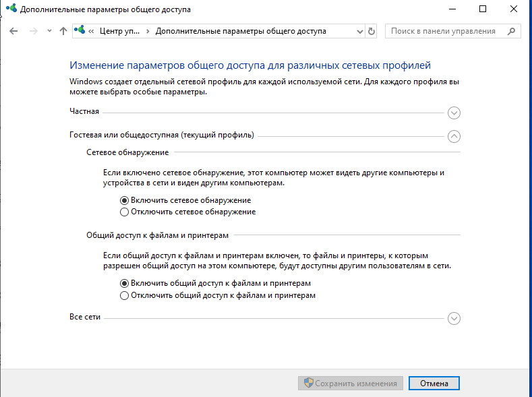Viewport: 532px width, 397px height.
Task: Click heading 'Изменение параметров общего доступа'
Action: [x=250, y=65]
